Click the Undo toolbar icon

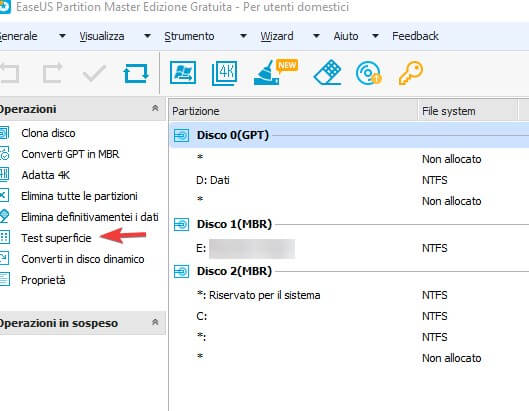10,73
